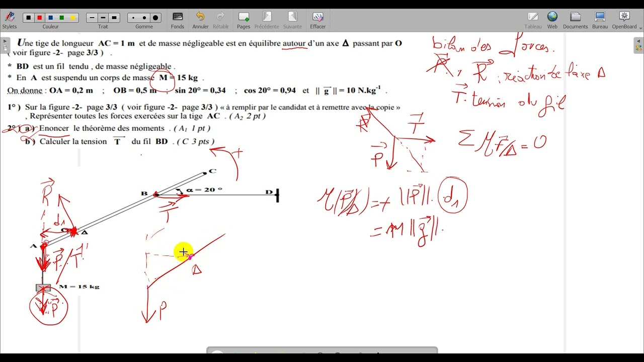Expand the left page thumbnails panel

tap(5, 45)
